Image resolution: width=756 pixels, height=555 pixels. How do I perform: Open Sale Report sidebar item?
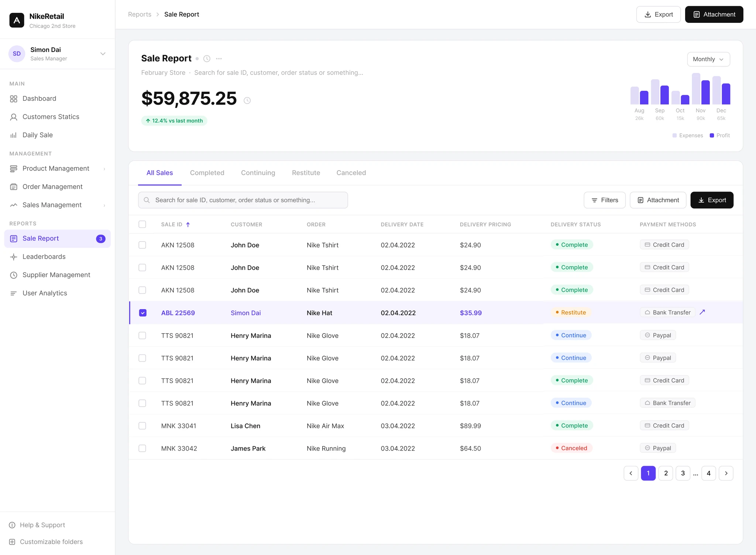[x=57, y=239]
